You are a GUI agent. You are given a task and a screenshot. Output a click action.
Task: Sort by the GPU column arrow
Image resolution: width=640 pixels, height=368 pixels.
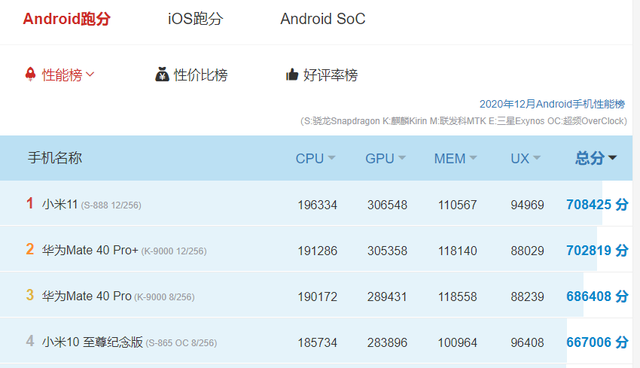(x=402, y=157)
